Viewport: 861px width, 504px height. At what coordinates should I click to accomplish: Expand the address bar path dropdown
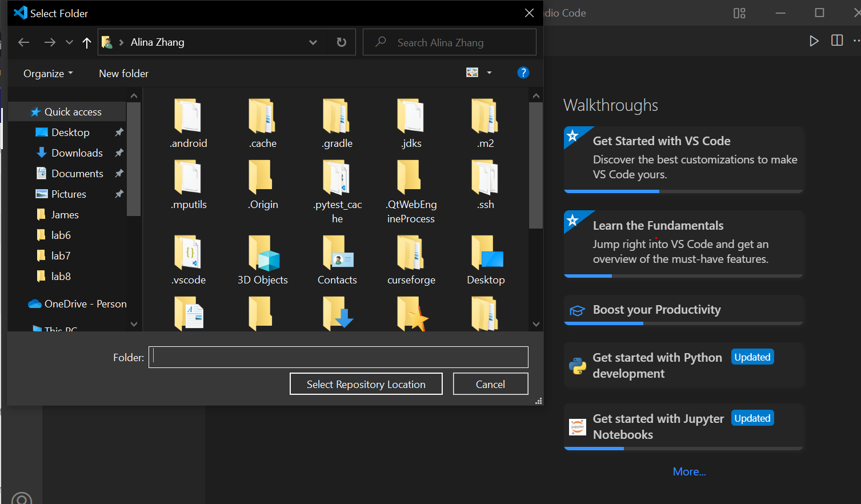pos(313,42)
